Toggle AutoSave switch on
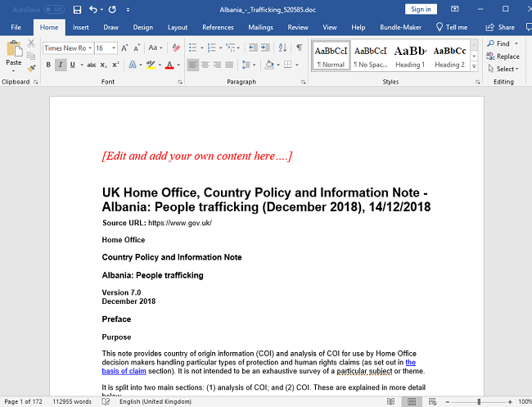Screen dimensions: 532x407 coord(54,10)
